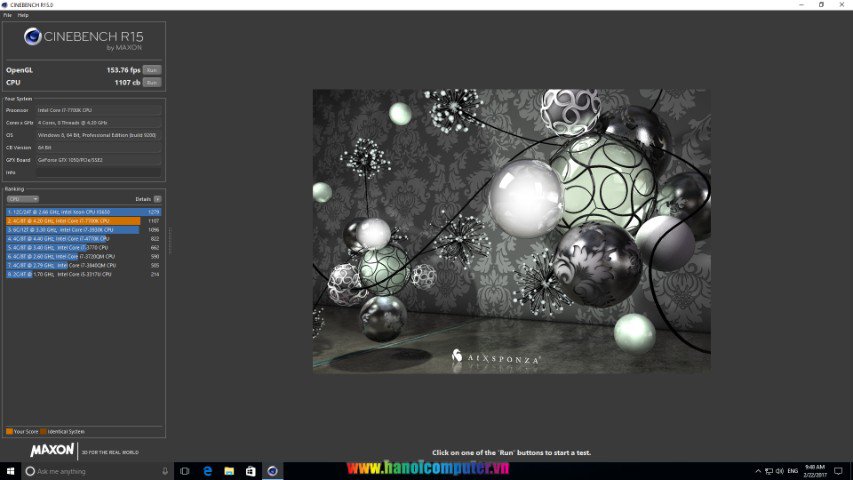
Task: Show hidden system tray icons
Action: (758, 471)
